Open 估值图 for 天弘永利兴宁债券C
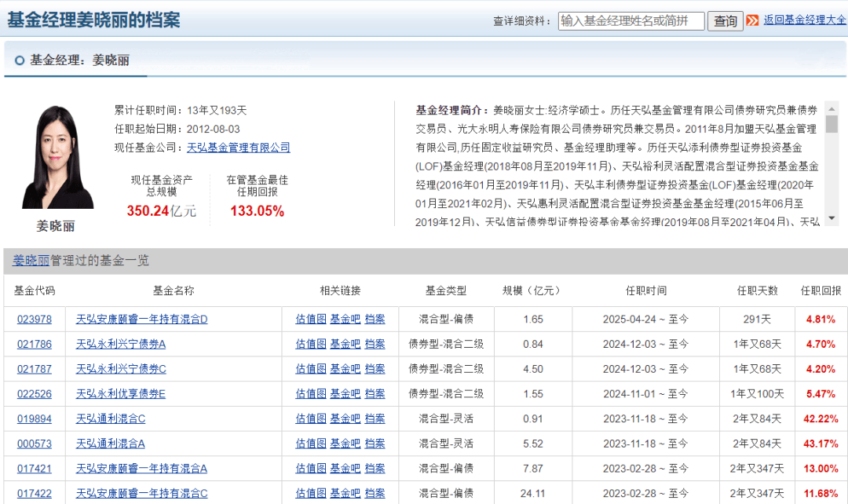Viewport: 848px width, 504px height. click(311, 369)
